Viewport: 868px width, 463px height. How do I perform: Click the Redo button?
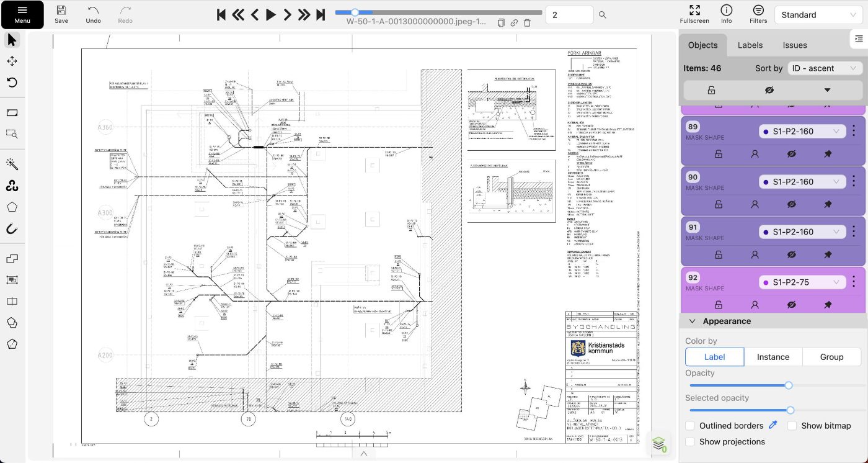pyautogui.click(x=125, y=15)
